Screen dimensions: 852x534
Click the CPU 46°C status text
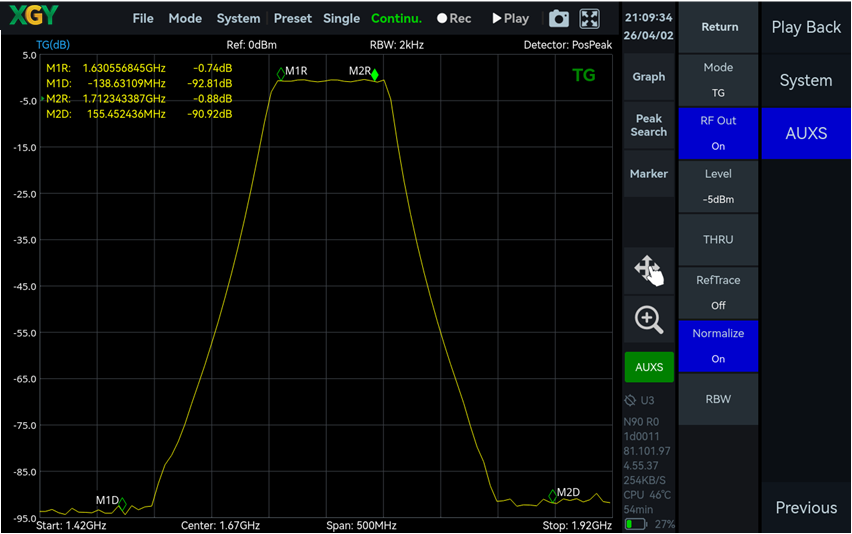click(647, 495)
